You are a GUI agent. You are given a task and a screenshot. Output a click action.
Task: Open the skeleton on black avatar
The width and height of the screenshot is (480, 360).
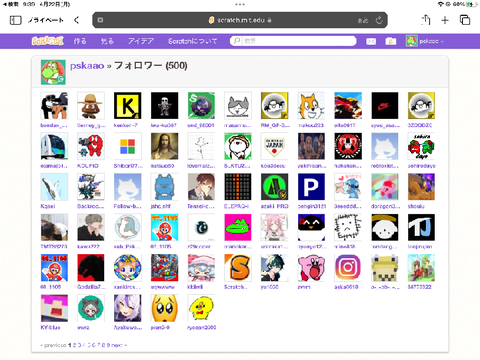click(x=164, y=106)
